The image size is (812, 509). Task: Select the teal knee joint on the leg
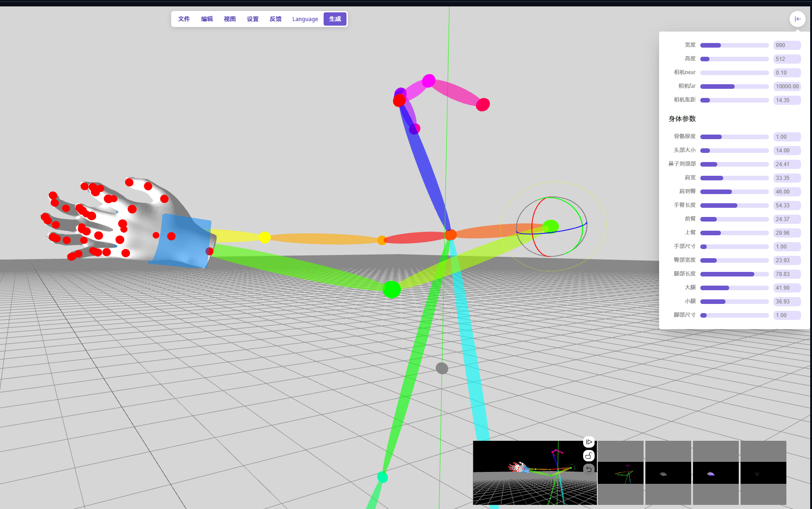(382, 477)
